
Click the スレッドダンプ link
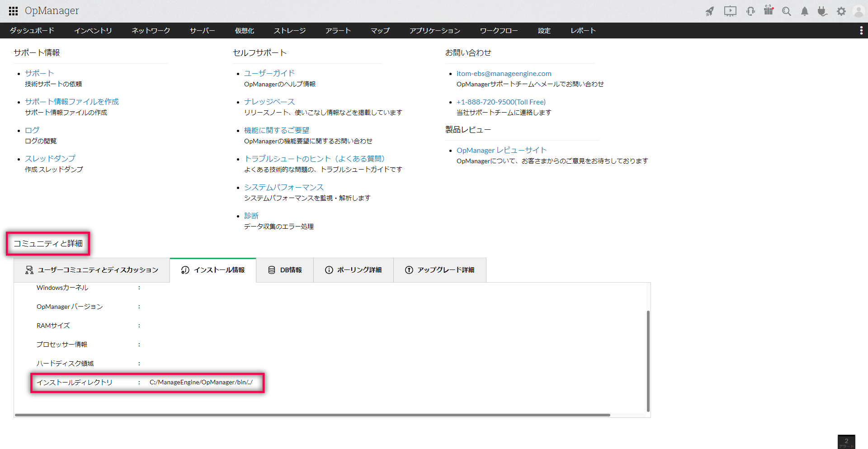click(50, 159)
